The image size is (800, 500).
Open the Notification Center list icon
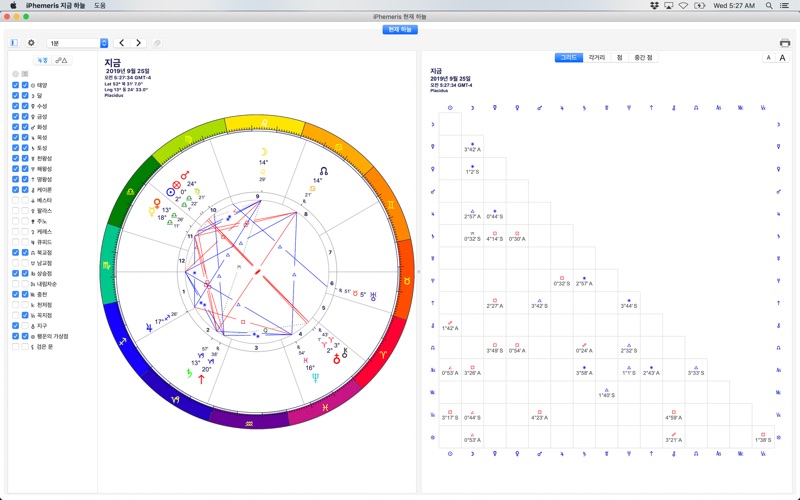tap(785, 6)
